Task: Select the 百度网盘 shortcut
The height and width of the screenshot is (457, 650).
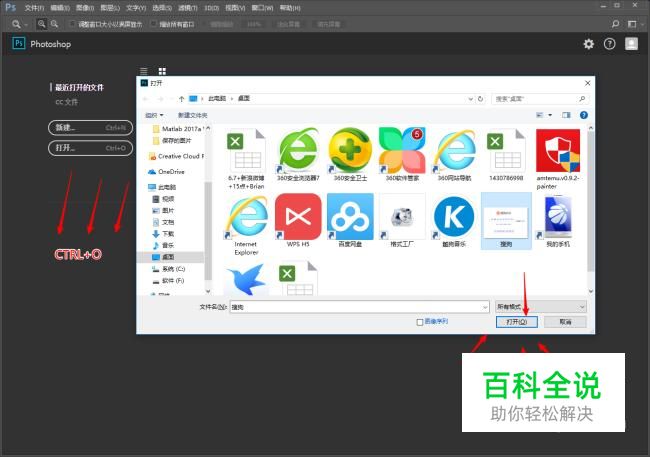Action: (x=350, y=221)
